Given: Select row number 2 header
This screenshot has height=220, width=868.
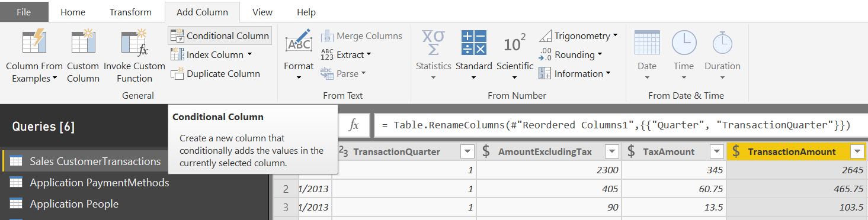Looking at the screenshot, I should pyautogui.click(x=286, y=189).
